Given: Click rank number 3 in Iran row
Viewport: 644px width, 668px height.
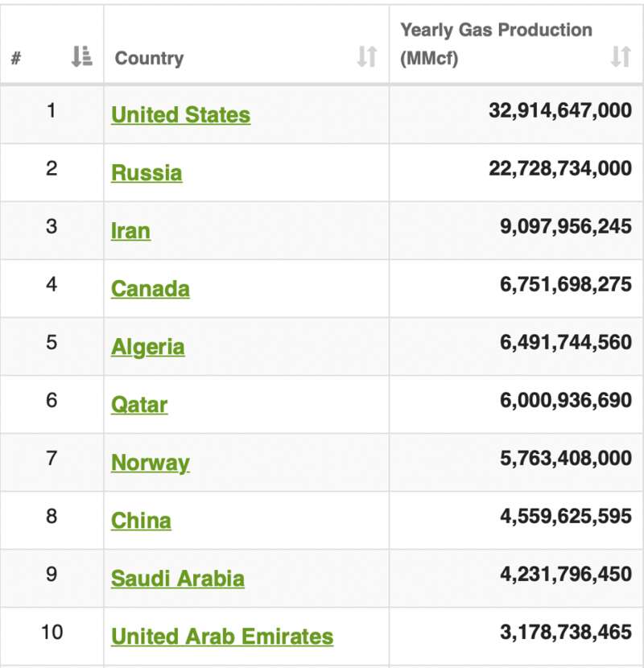Looking at the screenshot, I should click(x=52, y=226).
